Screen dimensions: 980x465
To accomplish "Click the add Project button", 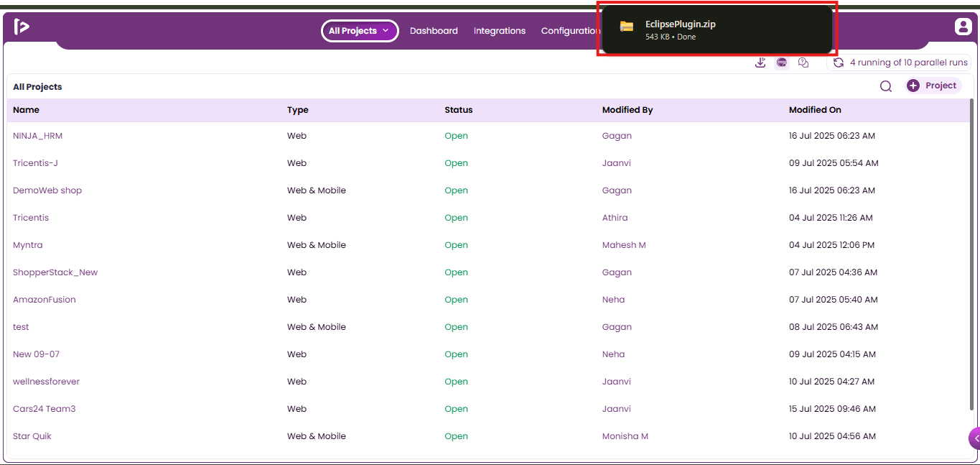I will pos(933,86).
